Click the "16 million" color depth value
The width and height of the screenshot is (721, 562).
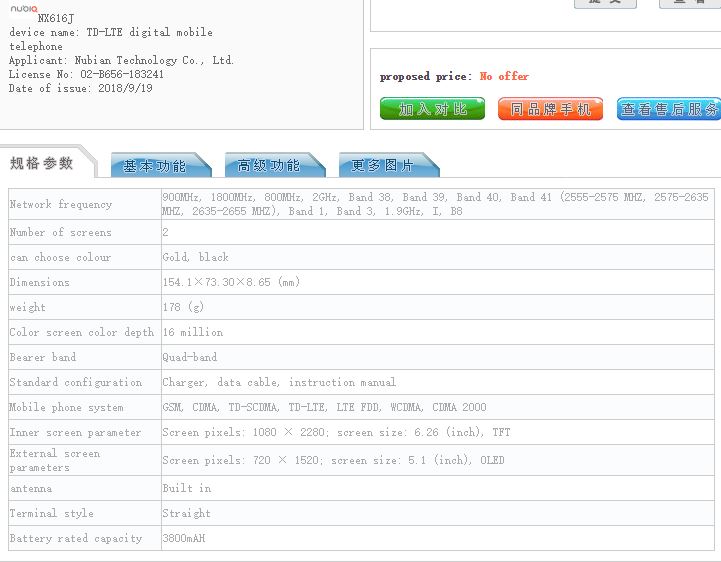[x=193, y=332]
